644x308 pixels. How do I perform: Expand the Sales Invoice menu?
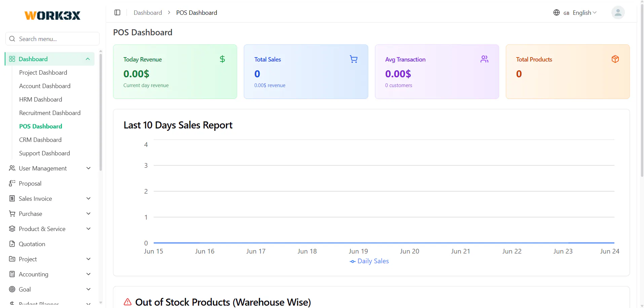coord(50,198)
